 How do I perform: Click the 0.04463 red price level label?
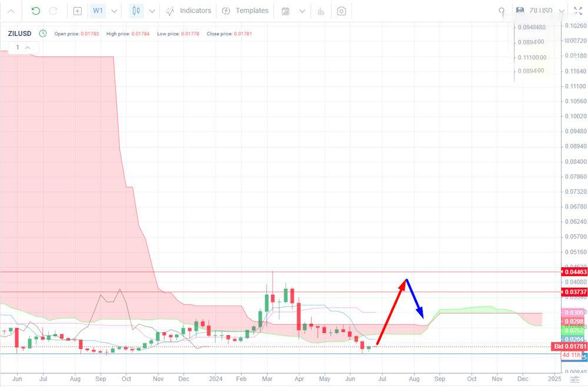click(x=574, y=272)
